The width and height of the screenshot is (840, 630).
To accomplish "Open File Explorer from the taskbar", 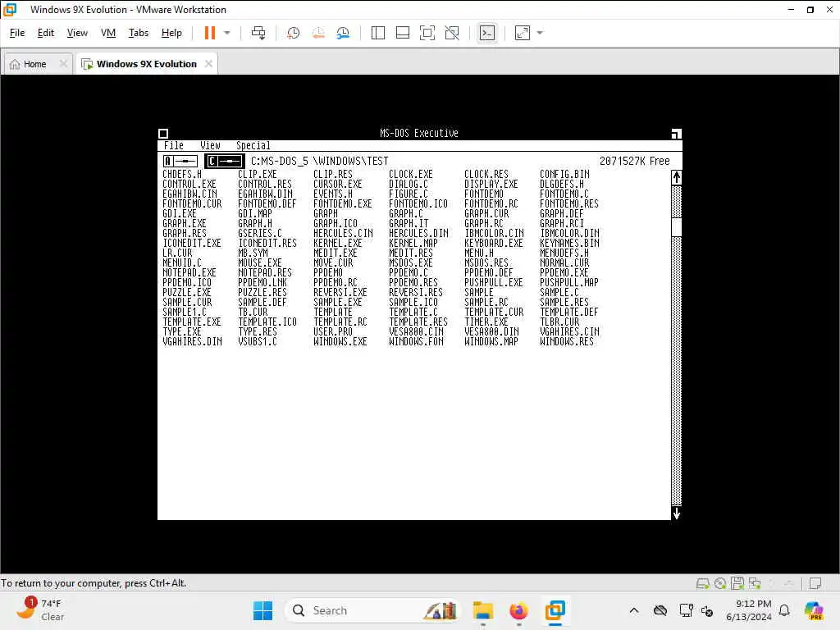I will coord(482,610).
